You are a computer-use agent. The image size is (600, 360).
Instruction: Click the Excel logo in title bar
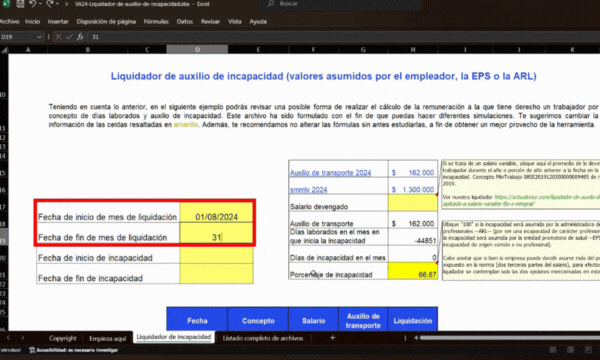[x=6, y=3]
